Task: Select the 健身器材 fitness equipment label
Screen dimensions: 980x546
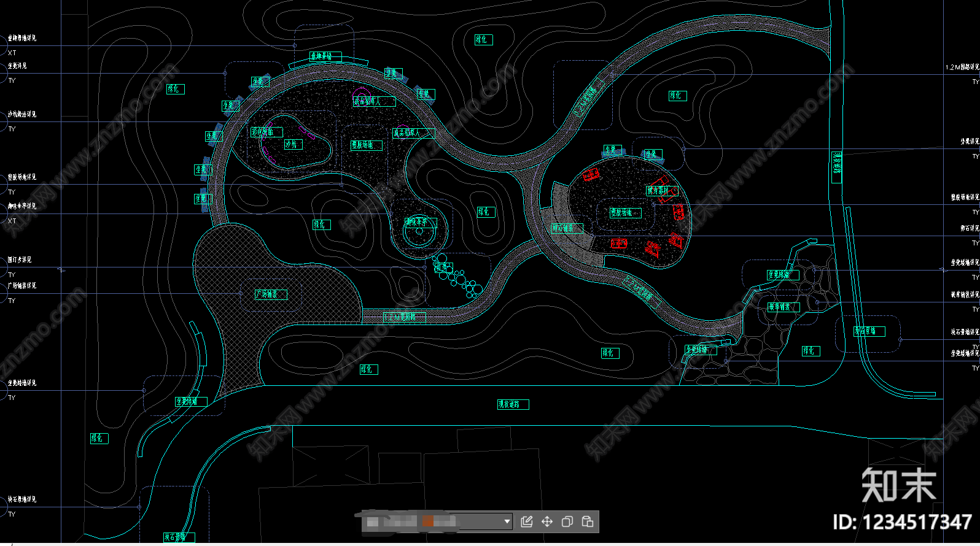Action: click(x=661, y=191)
